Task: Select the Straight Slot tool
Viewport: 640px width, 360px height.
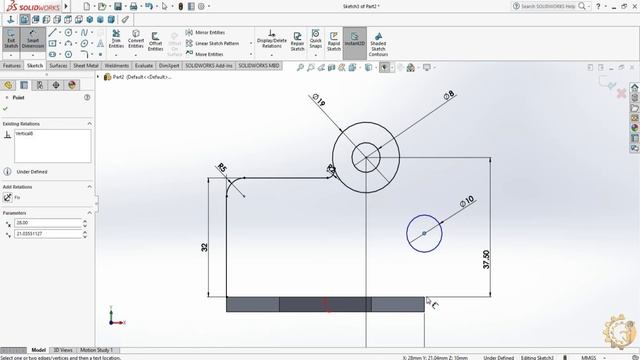Action: pos(53,54)
